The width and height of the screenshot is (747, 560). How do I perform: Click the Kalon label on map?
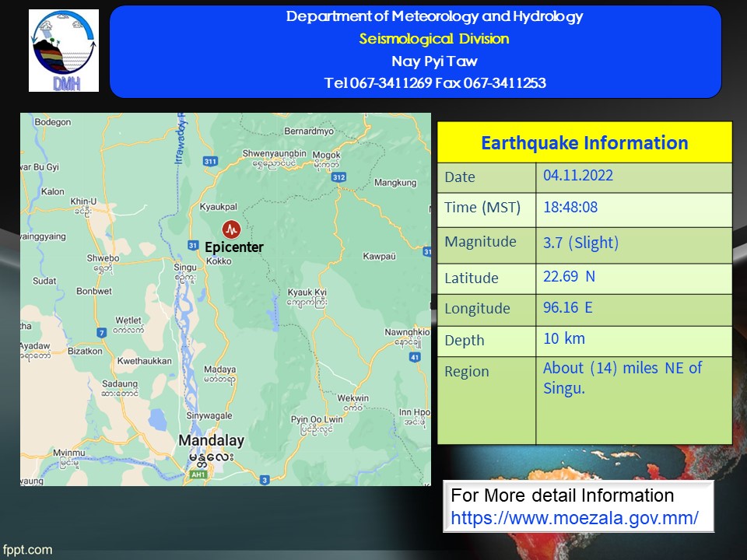coord(52,191)
